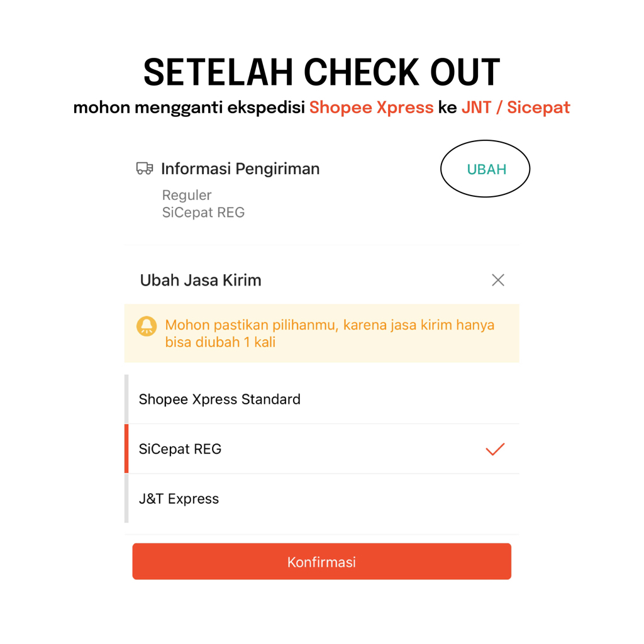This screenshot has height=644, width=644.
Task: Click gray bar left of J&T Express
Action: [x=126, y=499]
